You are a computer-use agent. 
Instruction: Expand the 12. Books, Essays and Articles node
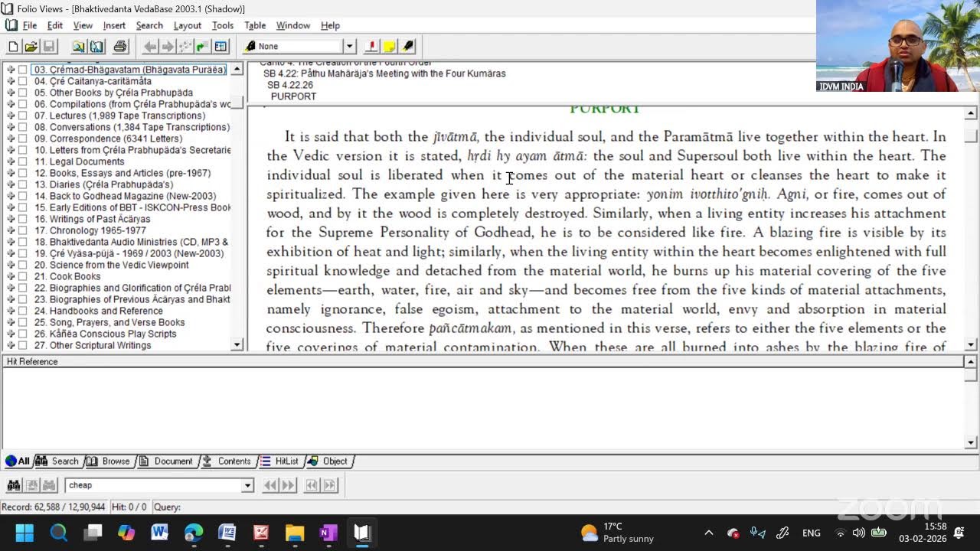click(11, 173)
